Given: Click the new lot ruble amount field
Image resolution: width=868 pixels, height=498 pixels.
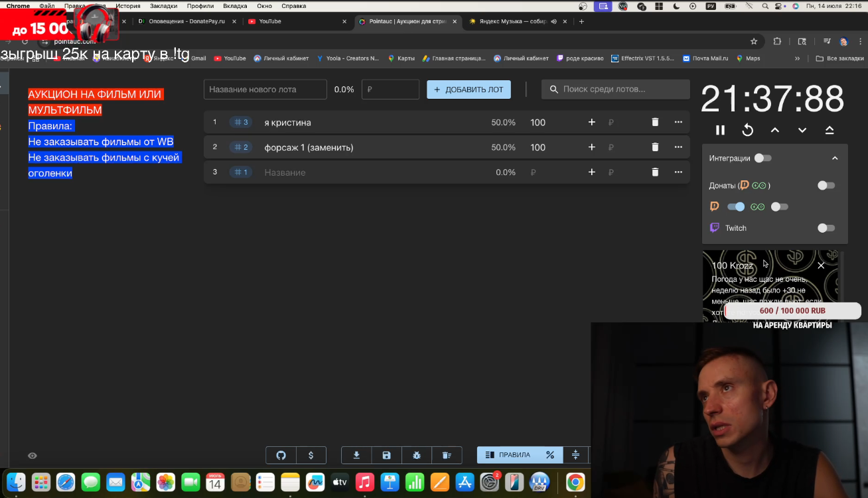Looking at the screenshot, I should 390,90.
